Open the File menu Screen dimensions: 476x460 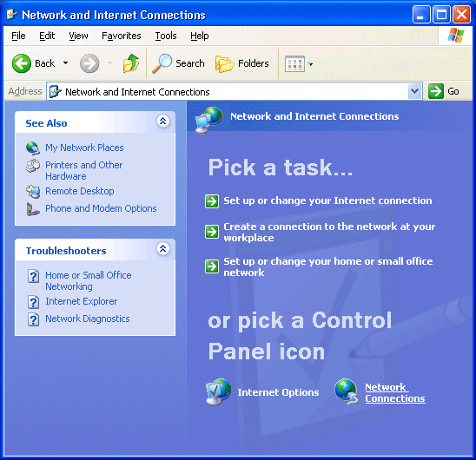18,36
